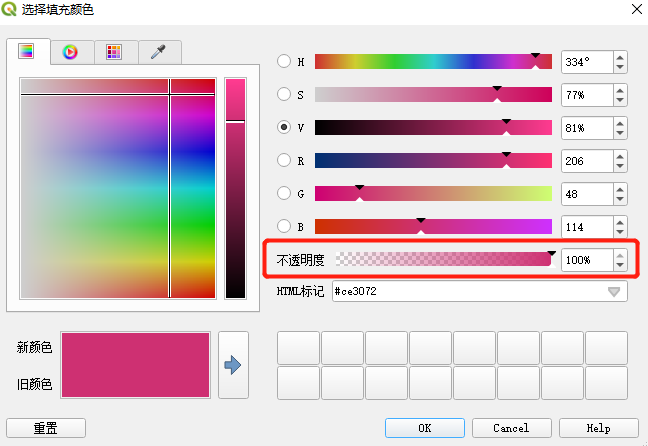The image size is (648, 446).
Task: Click the last top-row custom swatch slot
Action: (606, 348)
